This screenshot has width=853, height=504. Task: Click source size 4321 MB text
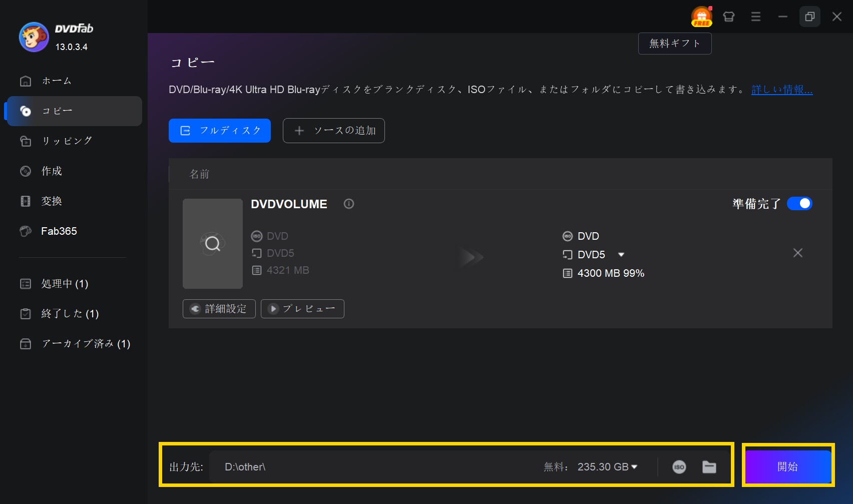tap(288, 270)
